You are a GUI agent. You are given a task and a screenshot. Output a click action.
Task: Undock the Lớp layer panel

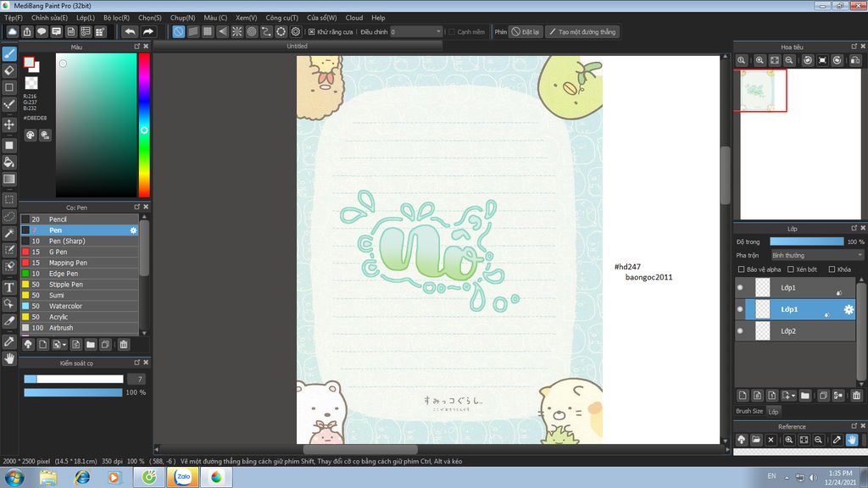pos(854,228)
